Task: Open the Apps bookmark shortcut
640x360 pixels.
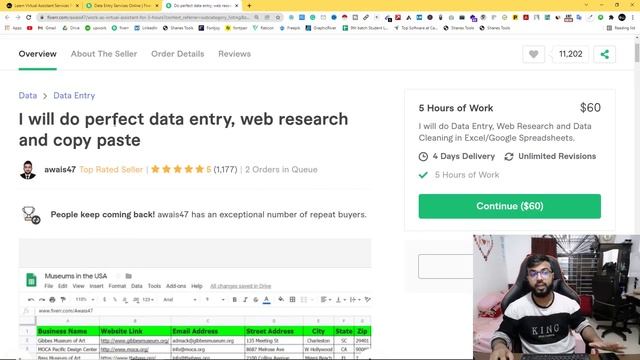Action: (13, 28)
